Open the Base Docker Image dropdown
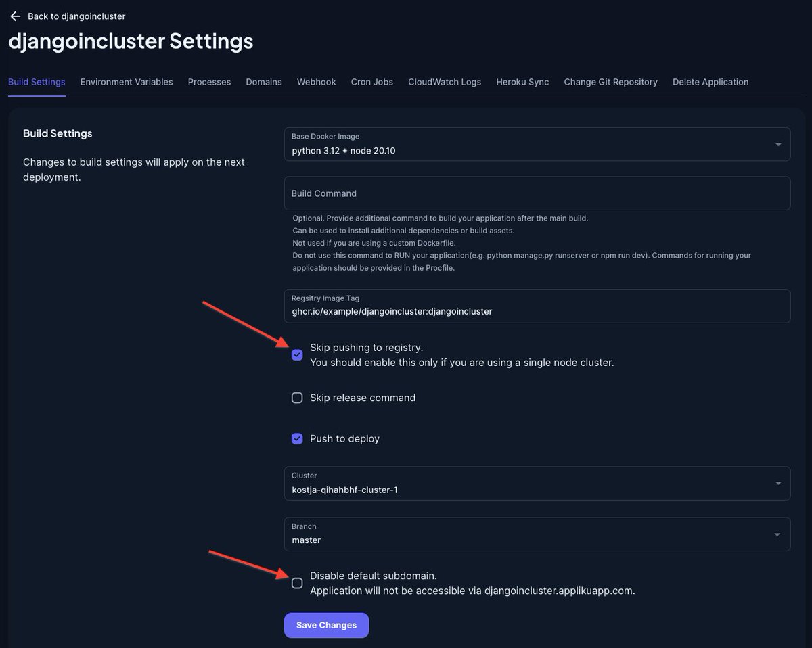Screen dimensions: 812x648 tap(537, 144)
